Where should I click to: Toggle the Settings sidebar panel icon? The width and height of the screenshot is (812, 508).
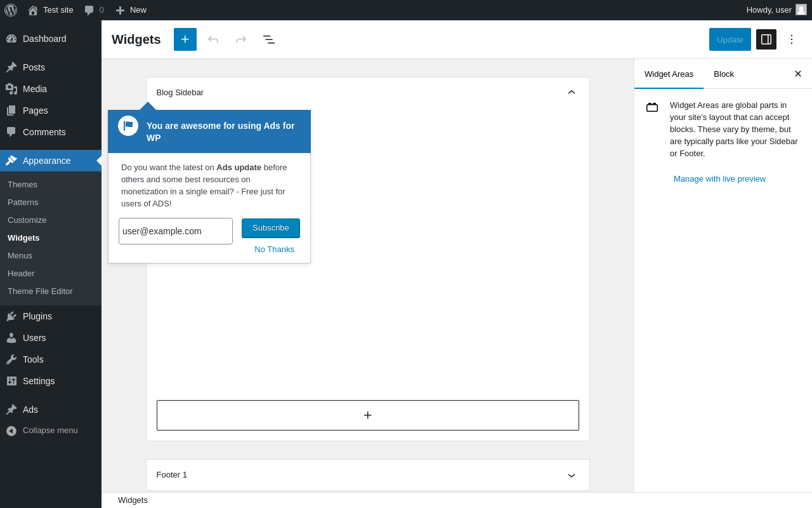766,39
